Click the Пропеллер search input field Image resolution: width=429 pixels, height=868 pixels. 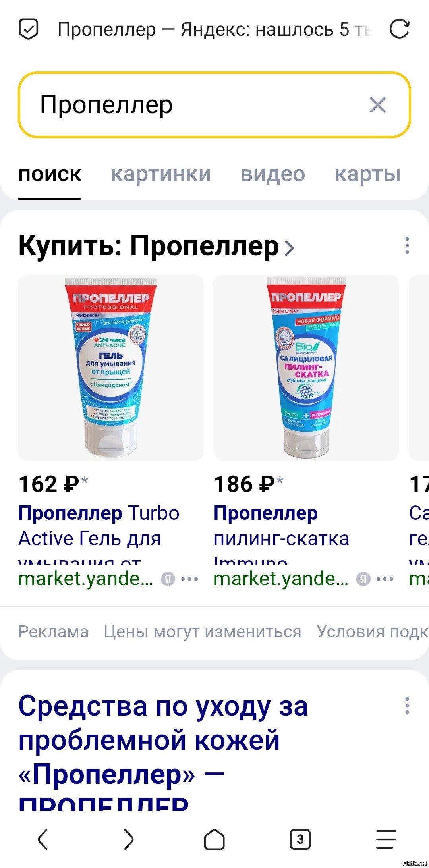point(214,105)
